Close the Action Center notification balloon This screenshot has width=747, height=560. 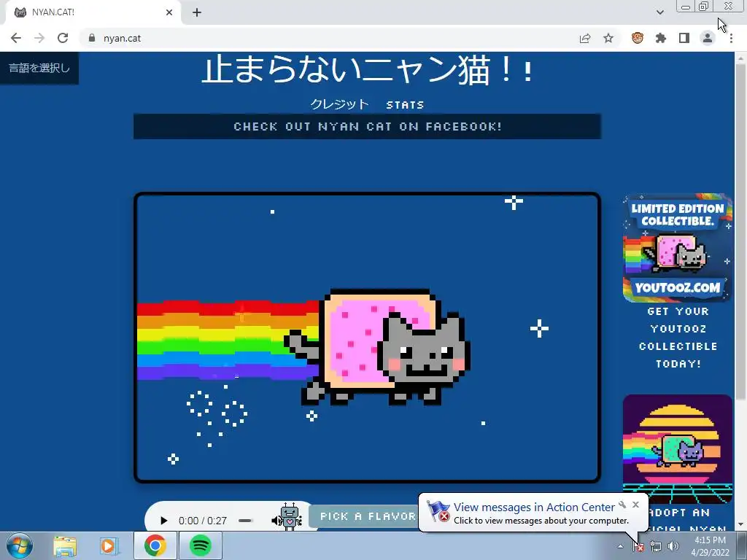point(636,505)
